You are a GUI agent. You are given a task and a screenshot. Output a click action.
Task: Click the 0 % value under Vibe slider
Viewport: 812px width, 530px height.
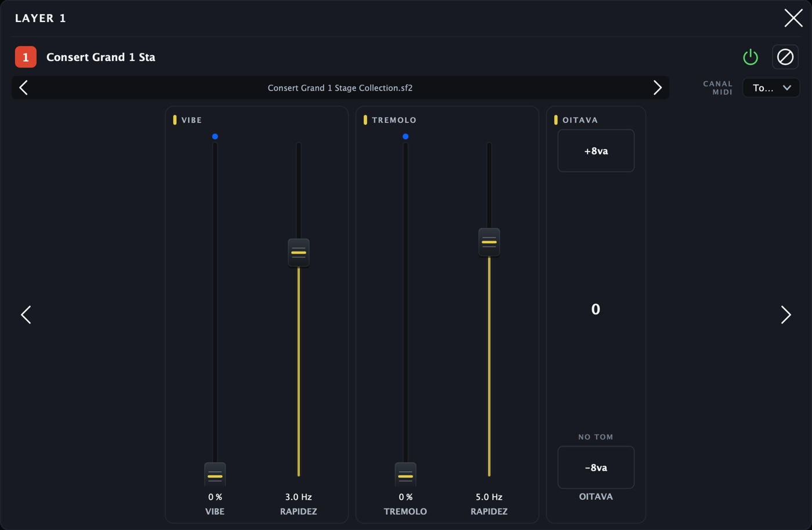(x=215, y=497)
